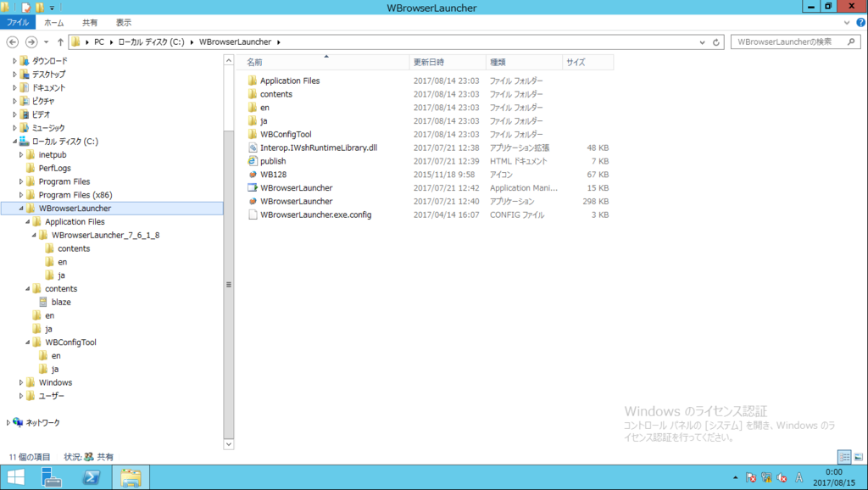Image resolution: width=868 pixels, height=490 pixels.
Task: Open Windows Start button
Action: (x=16, y=477)
